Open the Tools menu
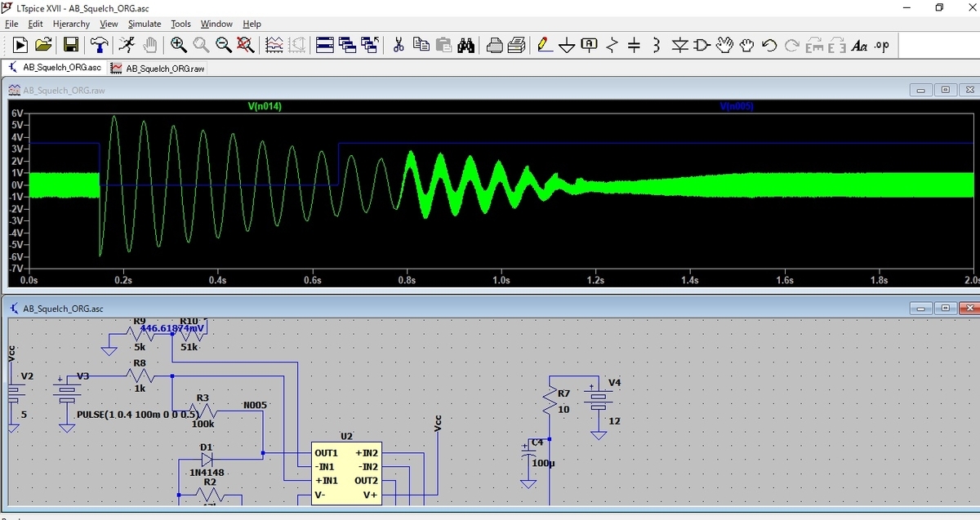The height and width of the screenshot is (520, 980). [x=180, y=24]
